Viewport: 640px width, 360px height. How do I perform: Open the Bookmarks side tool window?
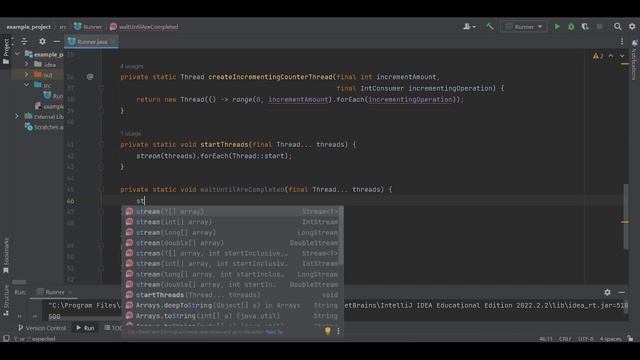coord(6,256)
